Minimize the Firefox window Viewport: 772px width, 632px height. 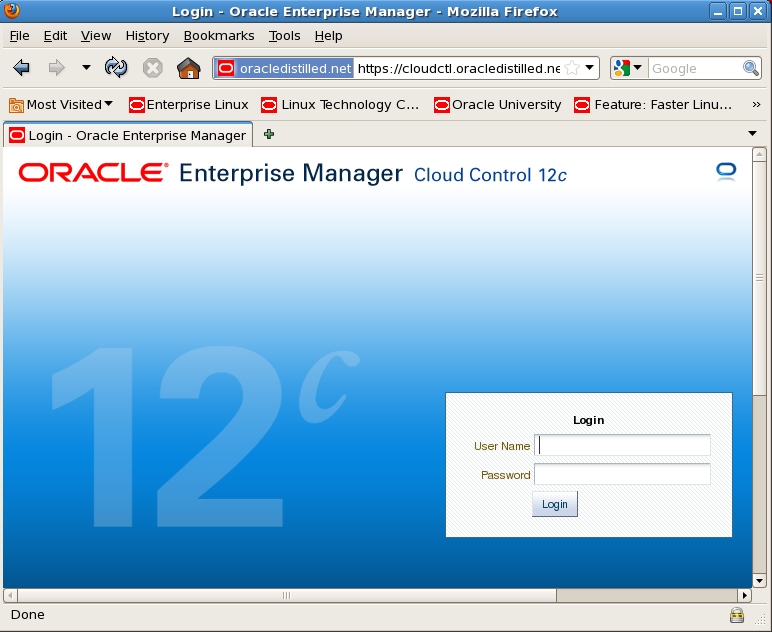pos(718,11)
